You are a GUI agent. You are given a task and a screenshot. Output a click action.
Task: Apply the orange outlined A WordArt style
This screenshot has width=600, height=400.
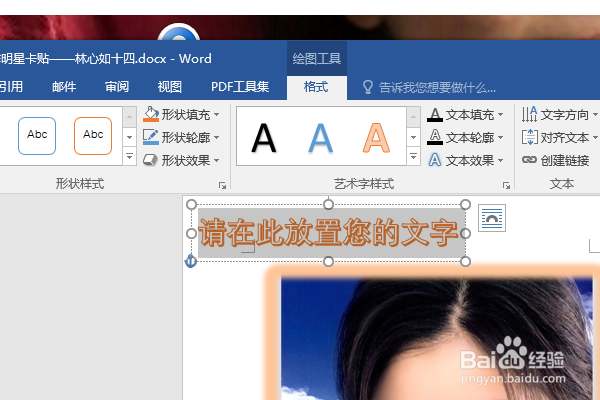click(377, 138)
